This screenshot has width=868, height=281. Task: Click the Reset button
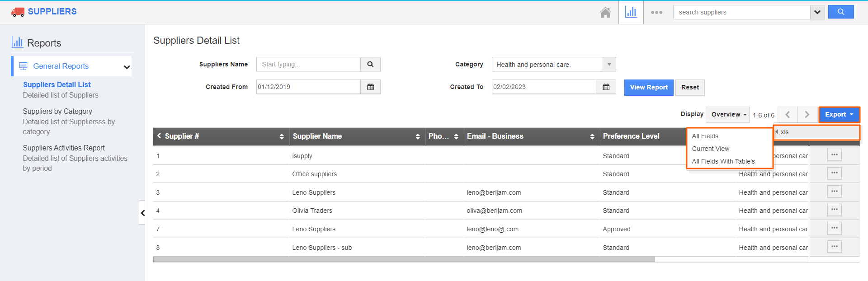pyautogui.click(x=690, y=87)
